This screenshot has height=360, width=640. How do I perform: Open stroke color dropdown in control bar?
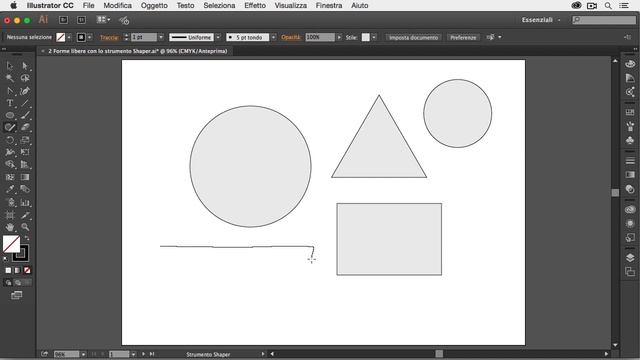89,37
